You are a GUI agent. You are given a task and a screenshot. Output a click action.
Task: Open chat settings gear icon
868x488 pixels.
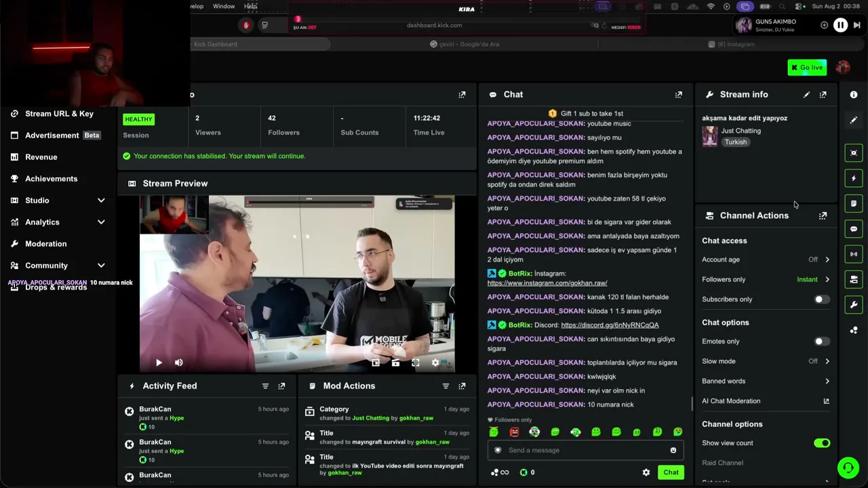tap(646, 472)
